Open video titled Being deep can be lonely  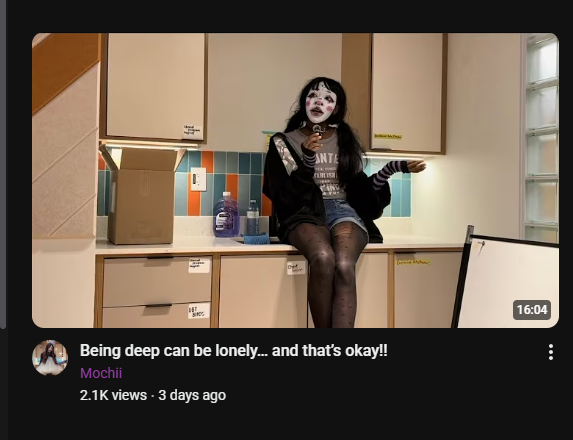(x=234, y=351)
